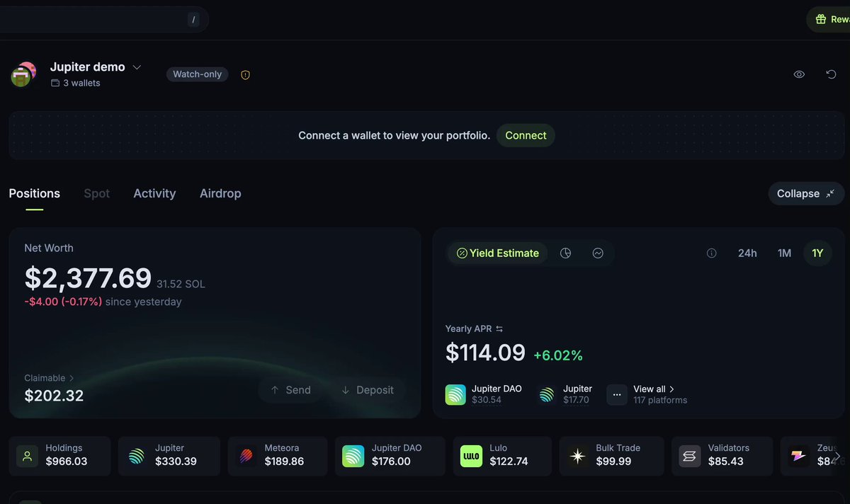The width and height of the screenshot is (850, 504).
Task: Click the Jupiter DAO icon in yield card
Action: 455,395
